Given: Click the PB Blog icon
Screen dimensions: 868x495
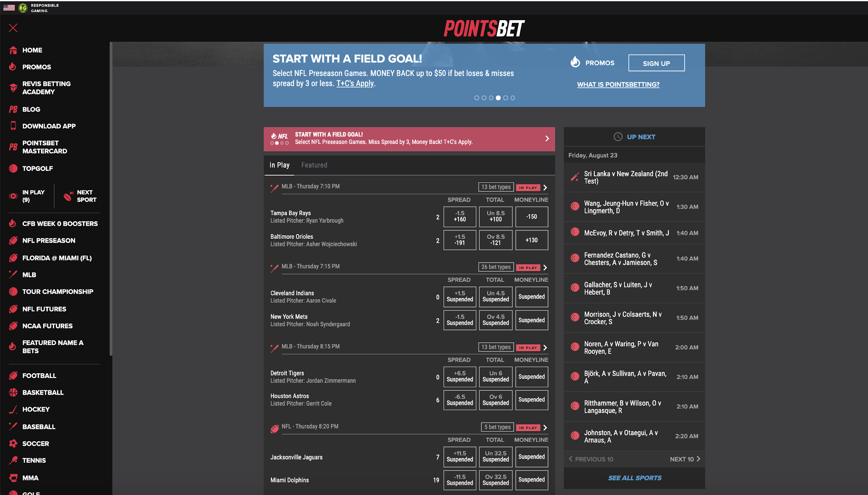Looking at the screenshot, I should point(13,109).
